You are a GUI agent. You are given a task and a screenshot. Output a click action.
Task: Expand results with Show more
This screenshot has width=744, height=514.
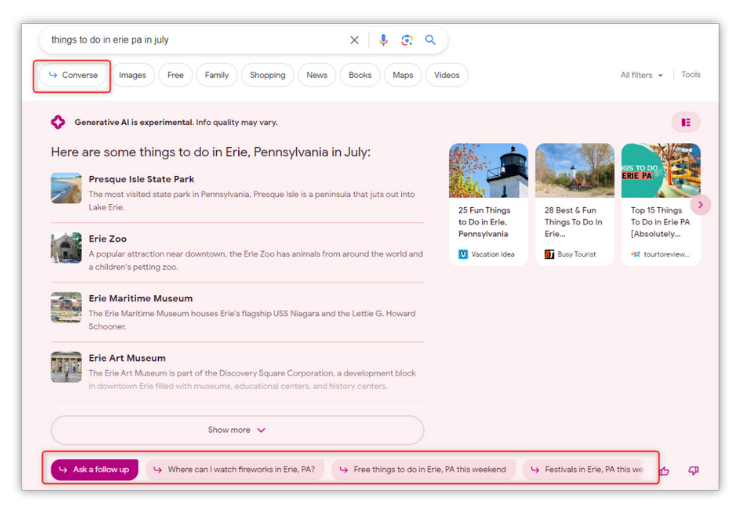click(237, 430)
